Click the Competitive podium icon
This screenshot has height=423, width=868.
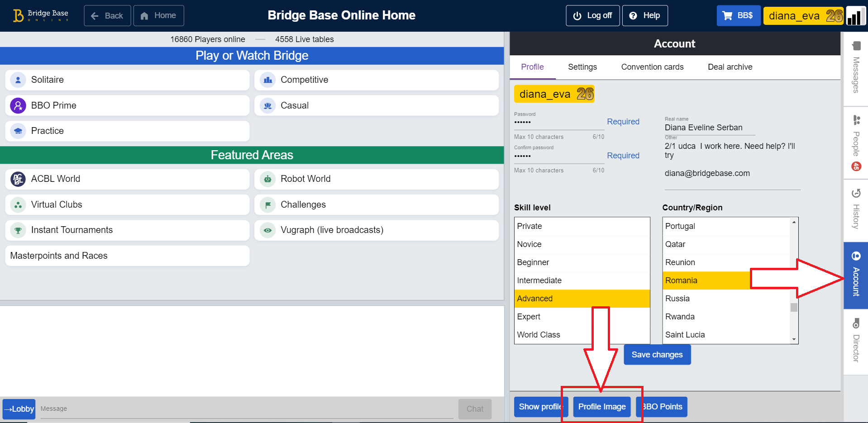coord(268,80)
